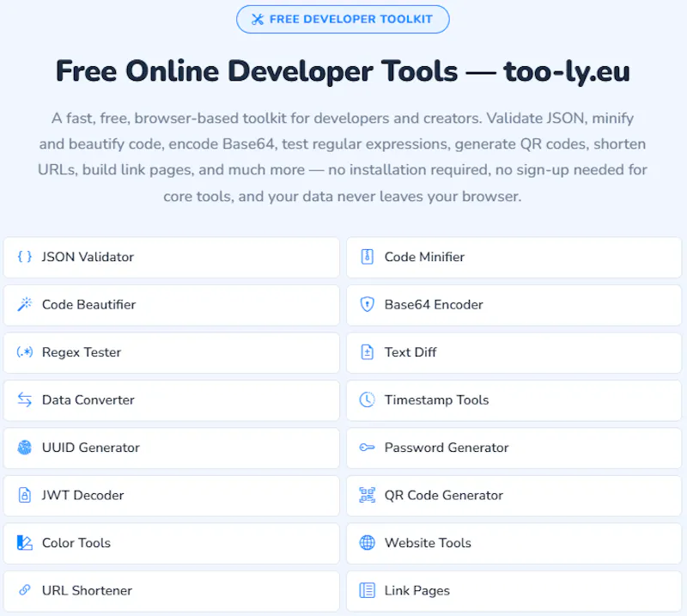Click the Code Beautifier magic wand icon
The image size is (687, 616).
point(25,304)
